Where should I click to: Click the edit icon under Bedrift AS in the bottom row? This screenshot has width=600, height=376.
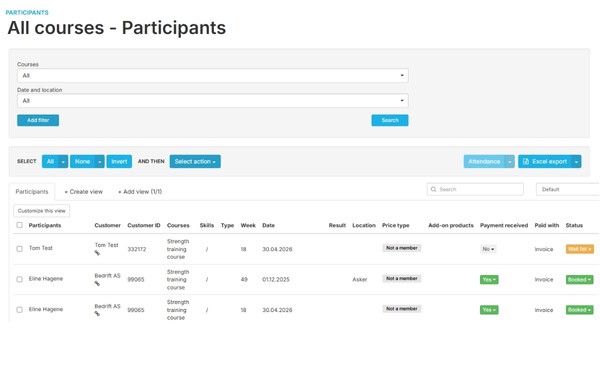tap(97, 314)
